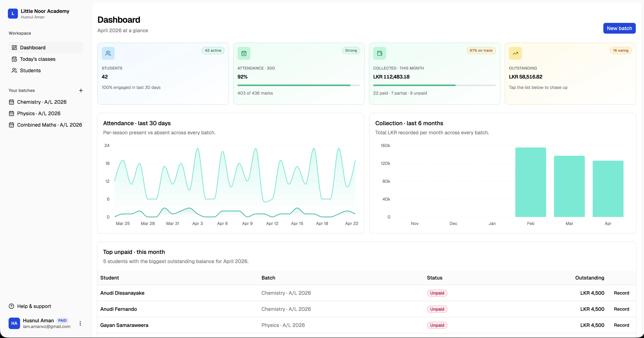Click the Dashboard grid icon in sidebar
The image size is (644, 338).
tap(14, 48)
